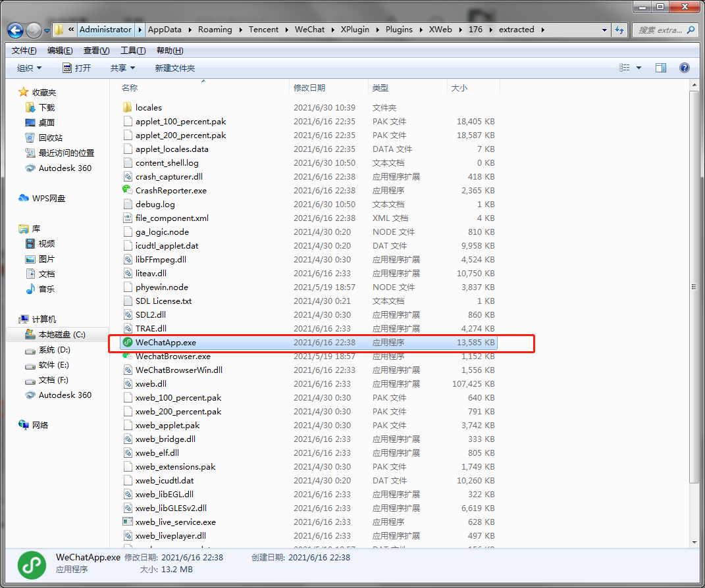Click the blue help question icon

pyautogui.click(x=684, y=68)
